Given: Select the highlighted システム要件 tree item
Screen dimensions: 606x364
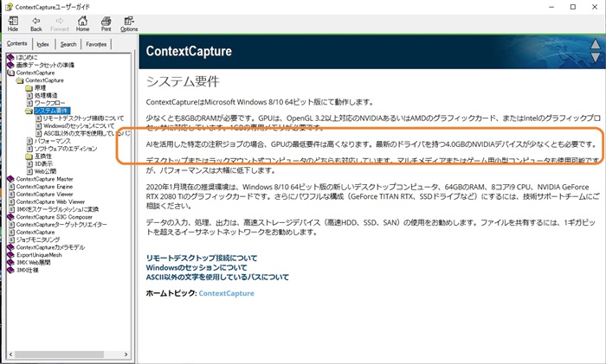Looking at the screenshot, I should [52, 111].
